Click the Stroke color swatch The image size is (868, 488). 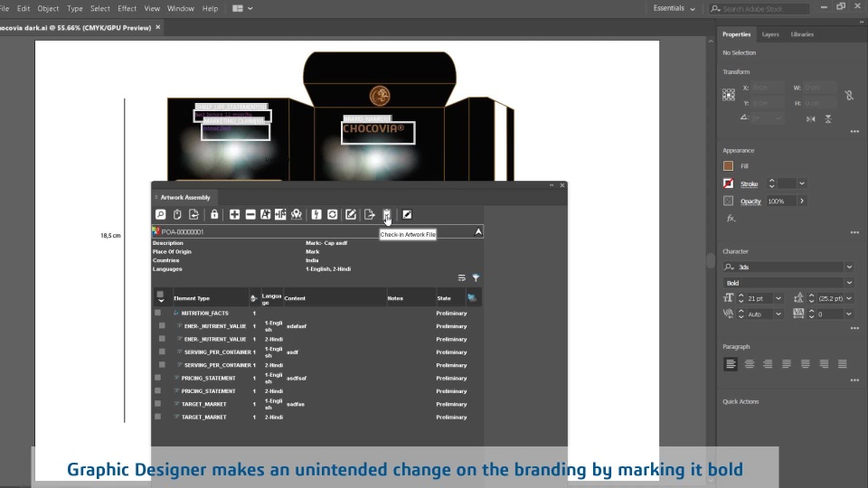[x=729, y=183]
